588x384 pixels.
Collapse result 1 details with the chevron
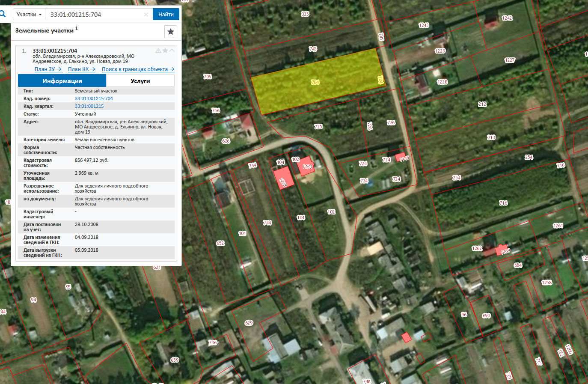[x=172, y=51]
